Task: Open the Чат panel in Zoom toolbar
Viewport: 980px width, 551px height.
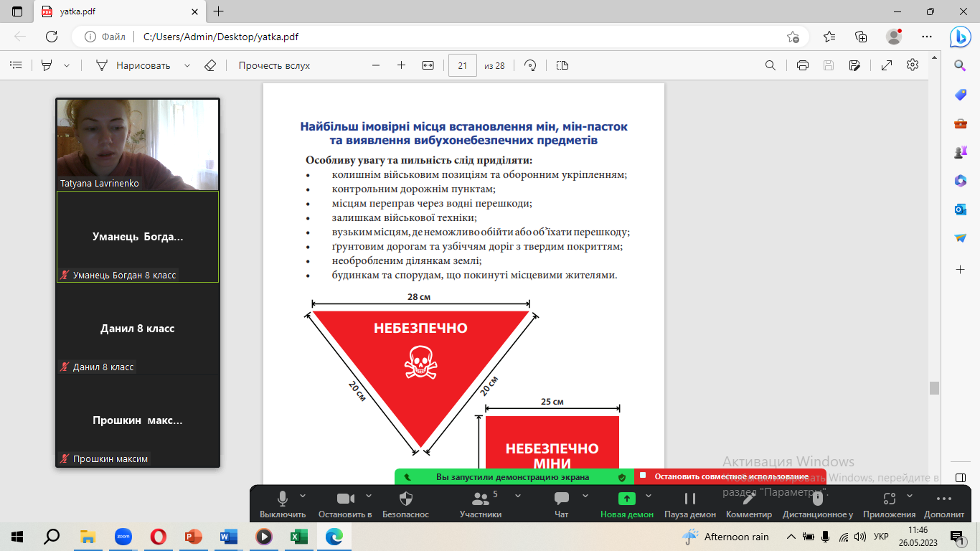Action: tap(562, 504)
